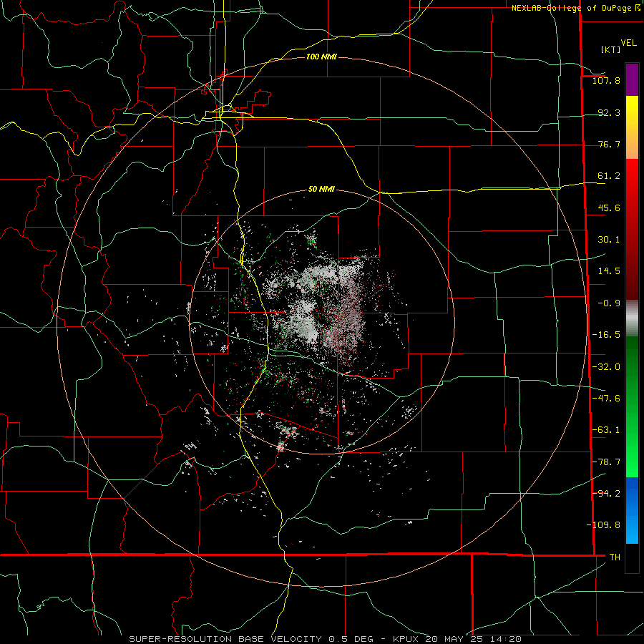Click the VEL legend title
This screenshot has height=644, width=644.
tap(628, 42)
